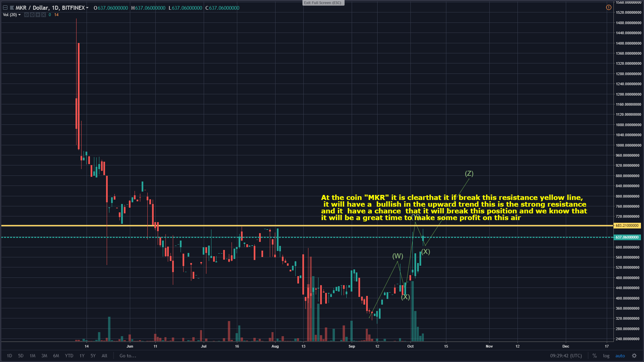The width and height of the screenshot is (644, 362).
Task: Click the Dec label on time axis
Action: pyautogui.click(x=566, y=346)
